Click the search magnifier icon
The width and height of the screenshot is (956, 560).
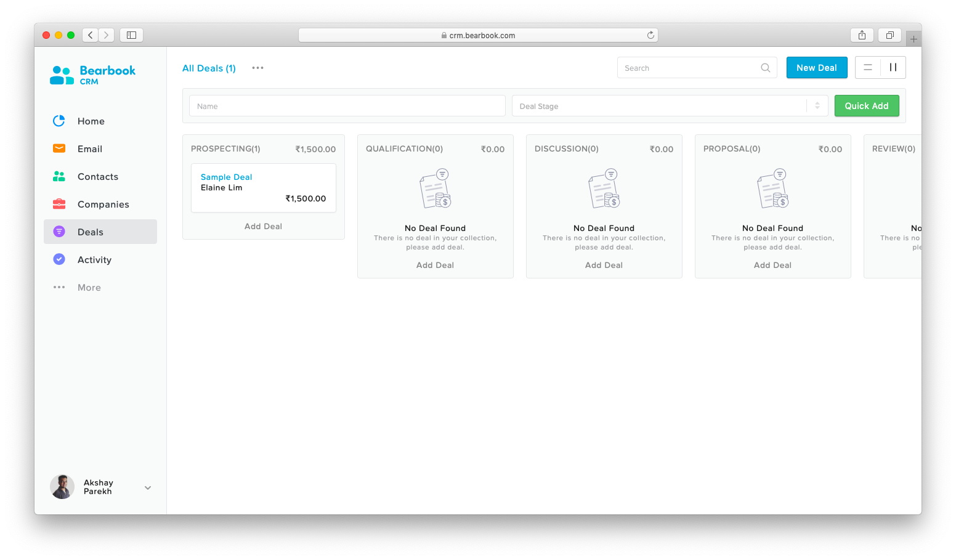pos(766,68)
